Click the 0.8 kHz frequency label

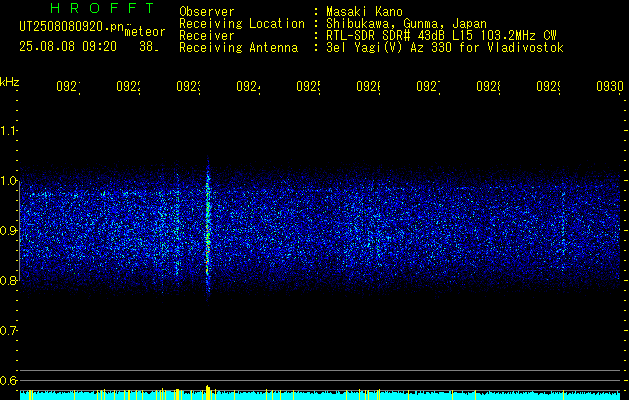pyautogui.click(x=9, y=280)
